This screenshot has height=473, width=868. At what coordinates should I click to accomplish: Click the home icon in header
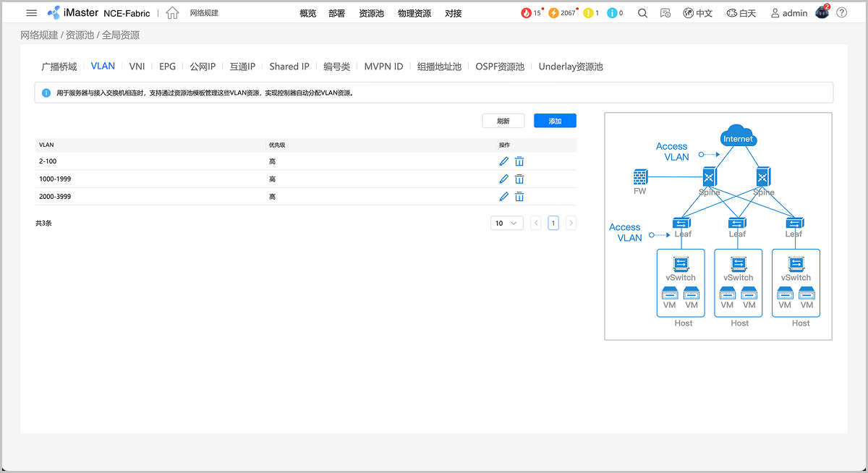coord(172,13)
